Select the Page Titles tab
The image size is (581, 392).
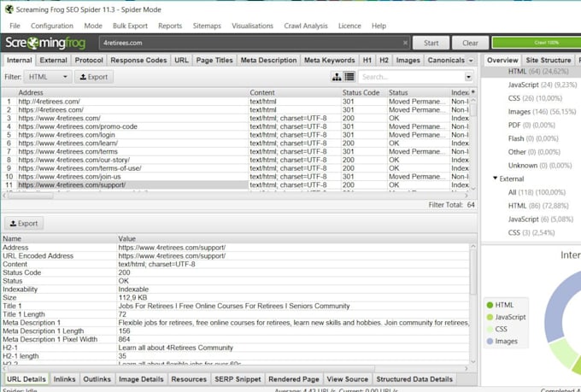pos(214,60)
